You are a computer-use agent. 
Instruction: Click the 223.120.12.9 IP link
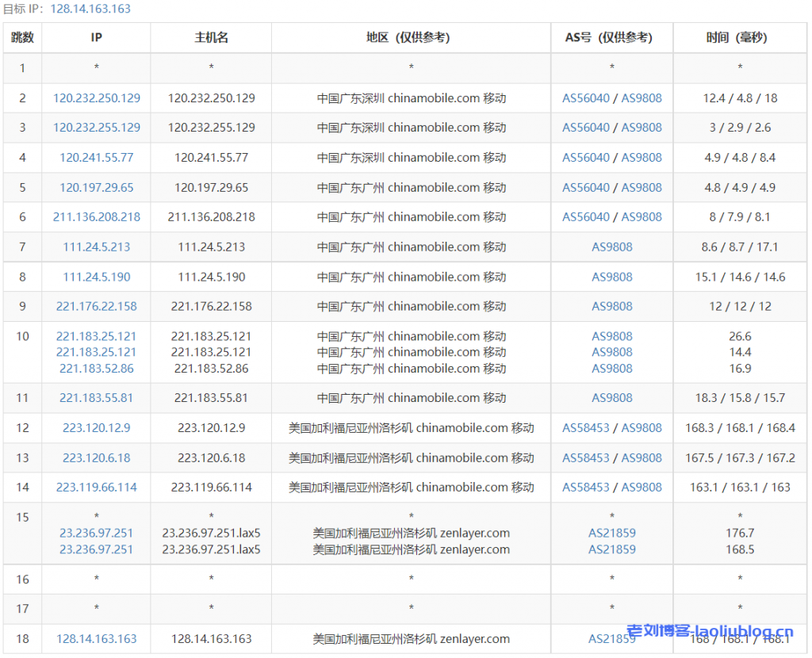(x=97, y=428)
